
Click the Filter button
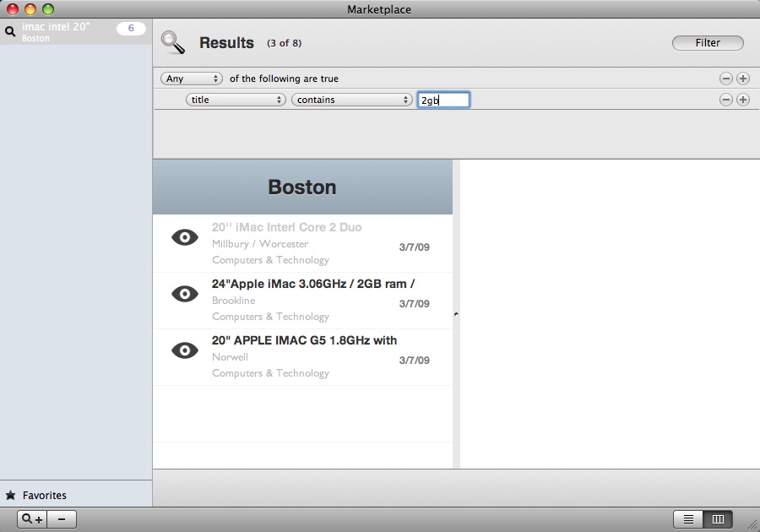(x=708, y=42)
